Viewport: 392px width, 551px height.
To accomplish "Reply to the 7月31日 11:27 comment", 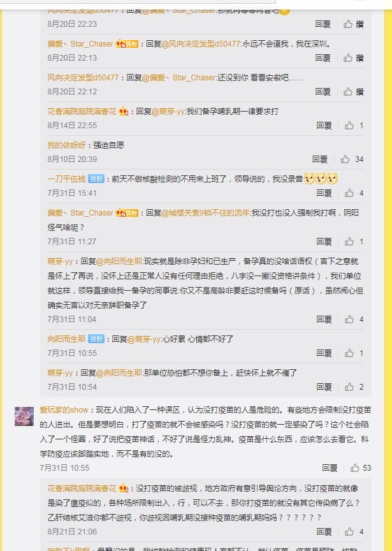I will 324,242.
